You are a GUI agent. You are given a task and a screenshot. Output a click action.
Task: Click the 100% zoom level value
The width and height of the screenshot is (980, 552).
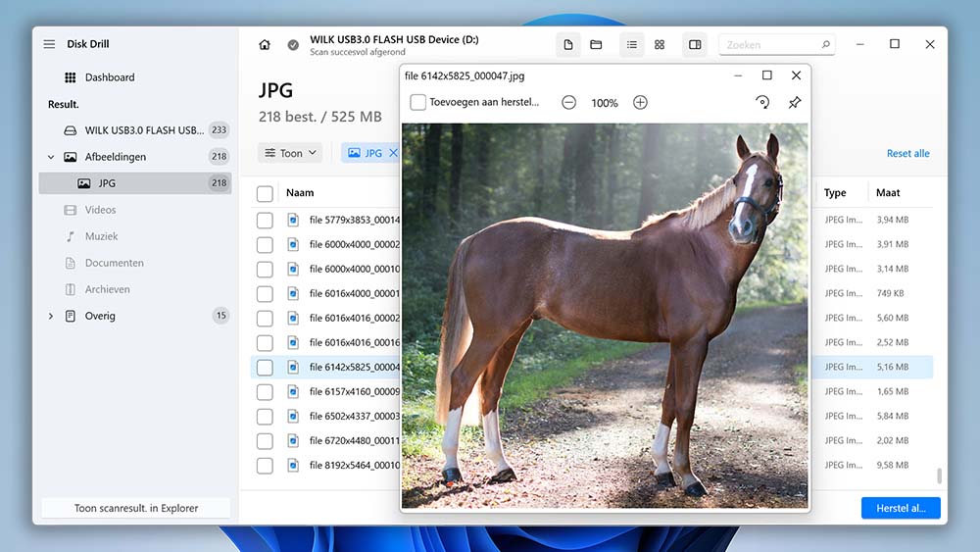pos(605,103)
